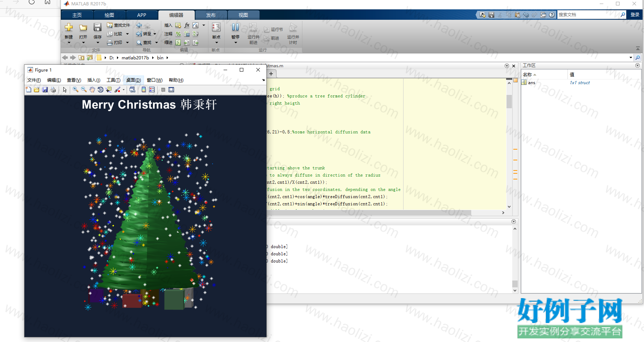
Task: Open the dropdown arrow under 新建
Action: [x=69, y=43]
